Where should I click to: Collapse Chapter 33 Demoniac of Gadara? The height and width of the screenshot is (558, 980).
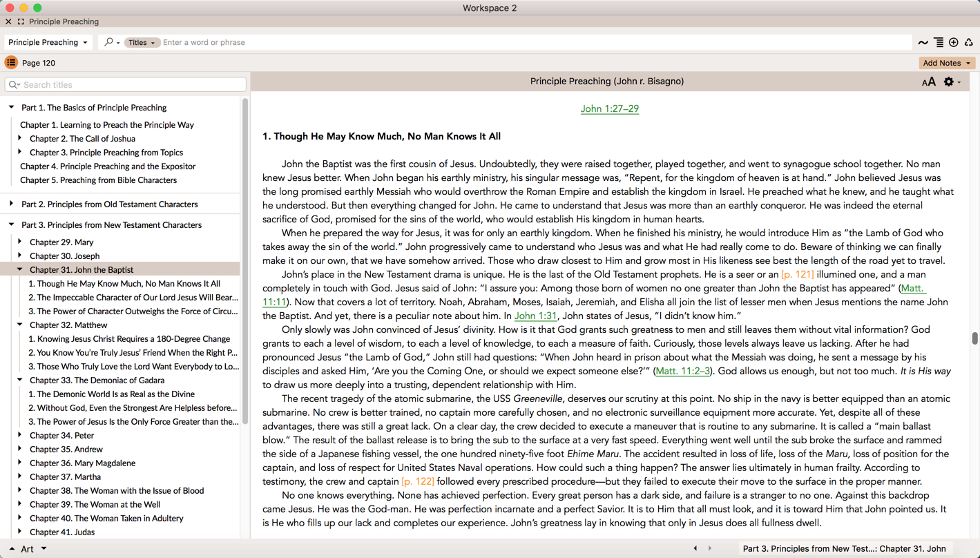point(20,380)
